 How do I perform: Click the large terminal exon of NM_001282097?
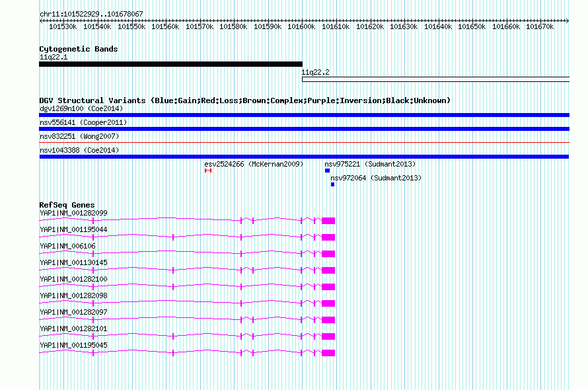pyautogui.click(x=328, y=320)
